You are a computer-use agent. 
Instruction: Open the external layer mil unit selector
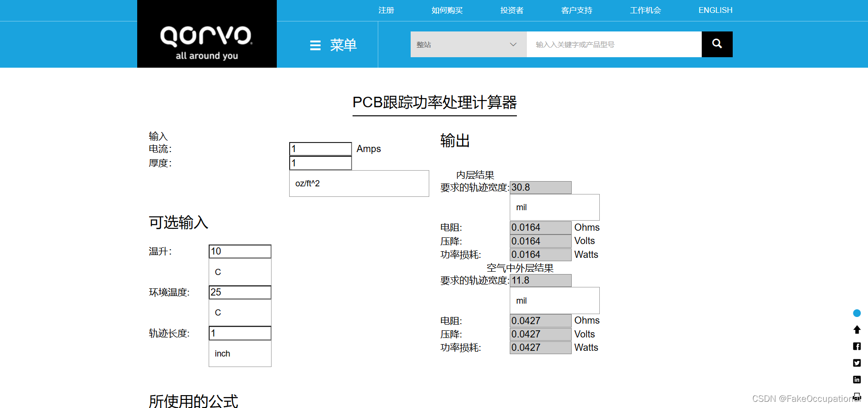point(555,300)
